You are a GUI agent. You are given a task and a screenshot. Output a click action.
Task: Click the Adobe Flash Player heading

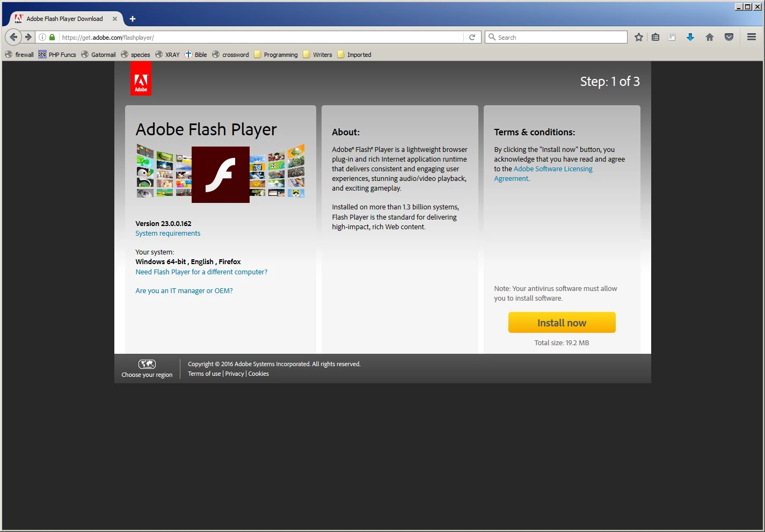(x=206, y=129)
